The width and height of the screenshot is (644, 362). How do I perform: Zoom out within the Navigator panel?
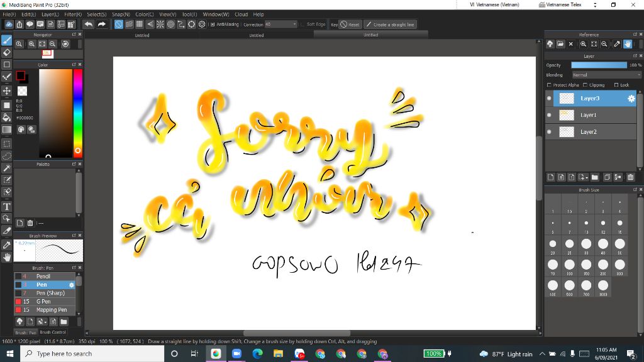click(53, 44)
